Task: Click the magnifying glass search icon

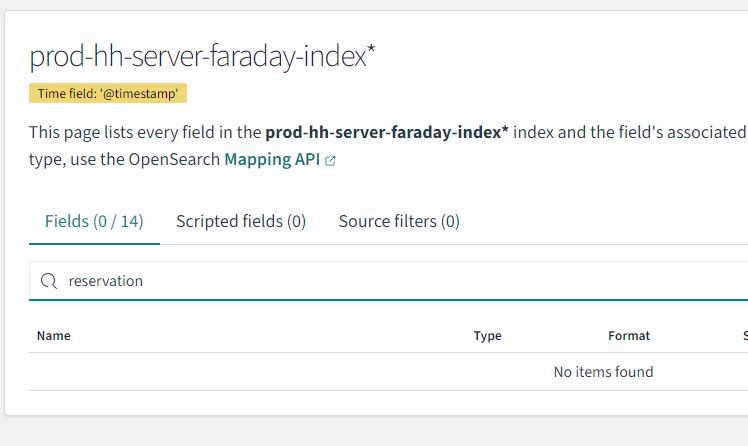Action: point(48,281)
